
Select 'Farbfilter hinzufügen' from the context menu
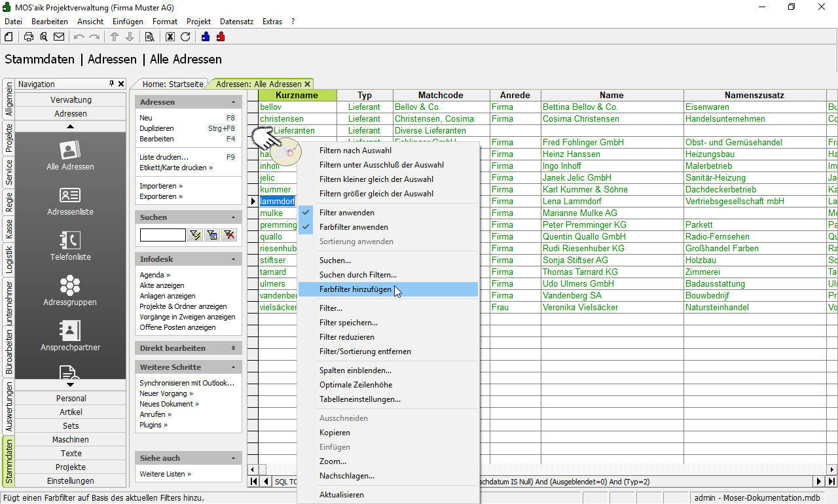355,289
